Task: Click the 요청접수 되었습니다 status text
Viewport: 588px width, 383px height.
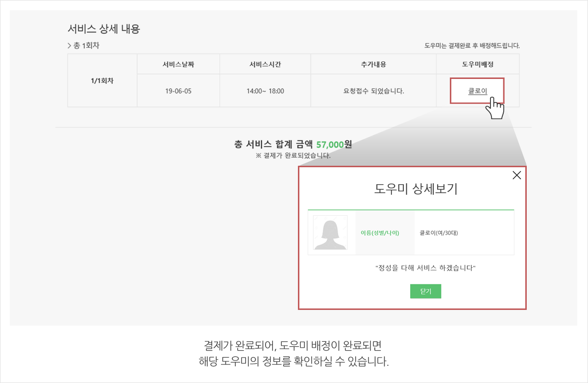Action: (x=373, y=91)
